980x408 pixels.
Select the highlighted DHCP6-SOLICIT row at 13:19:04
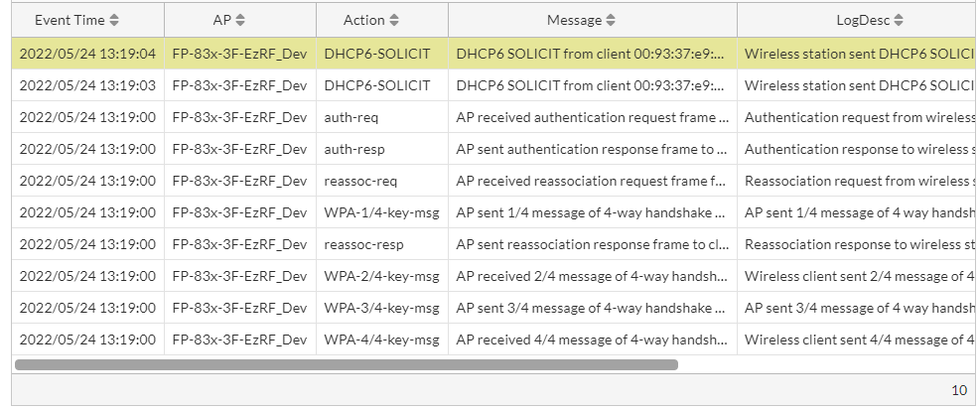[x=377, y=54]
